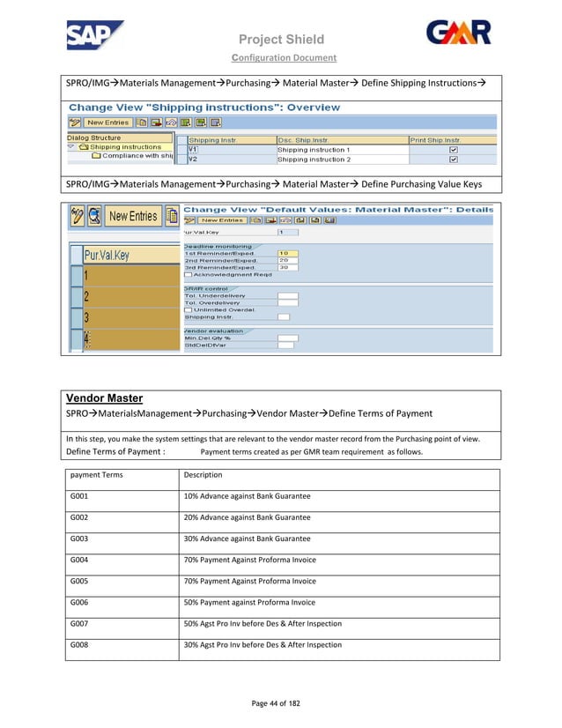562x728 pixels.
Task: Toggle Print Ship.Instr. checkbox for V1
Action: 454,150
